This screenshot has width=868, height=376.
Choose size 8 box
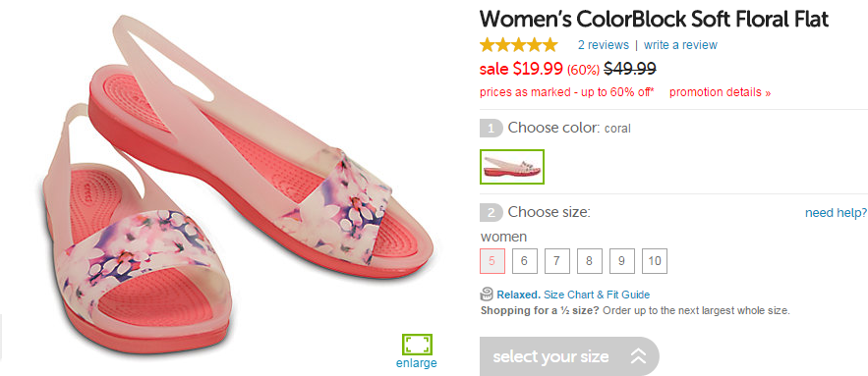(590, 261)
